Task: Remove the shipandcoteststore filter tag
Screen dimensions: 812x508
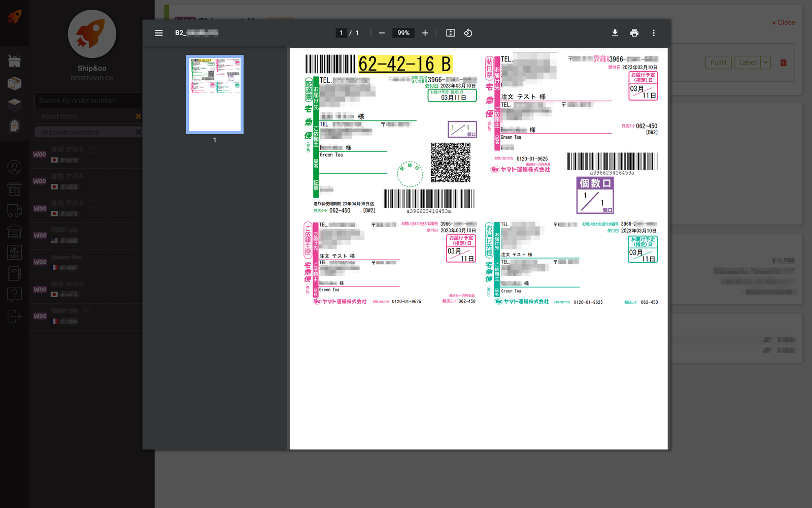Action: pos(138,132)
